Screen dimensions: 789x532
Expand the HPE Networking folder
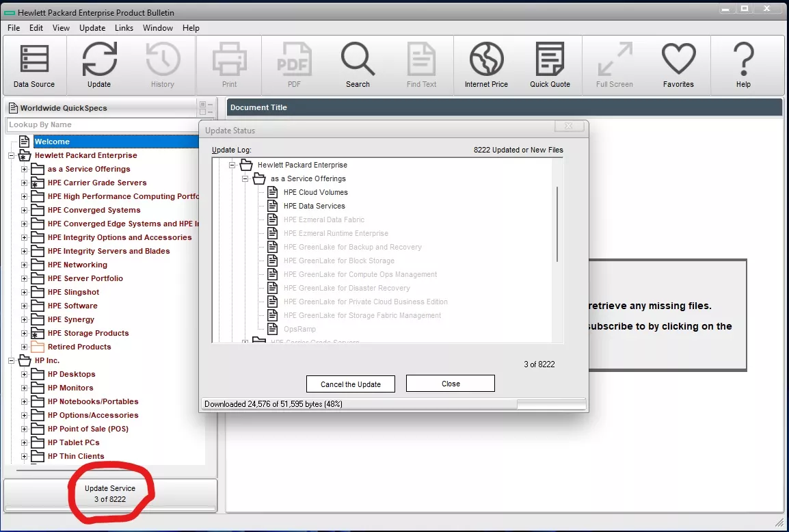(24, 265)
